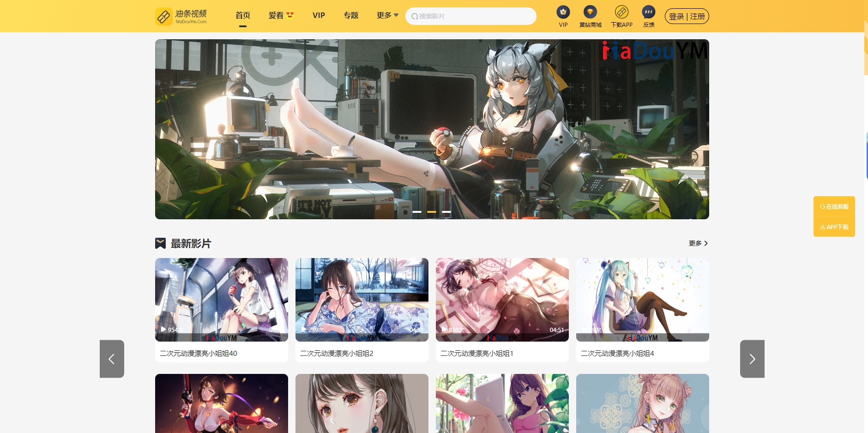The width and height of the screenshot is (868, 433).
Task: Click play icon on 小姐姐2 thumbnail
Action: pos(304,329)
